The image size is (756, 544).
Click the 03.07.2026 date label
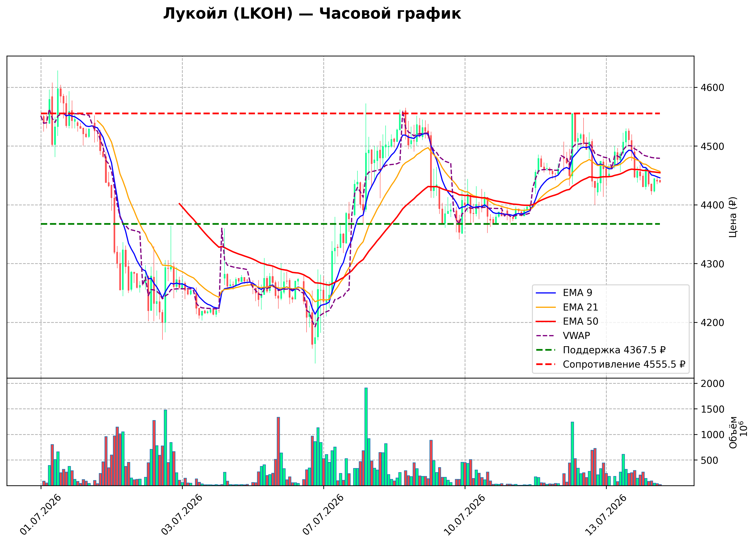tap(182, 515)
